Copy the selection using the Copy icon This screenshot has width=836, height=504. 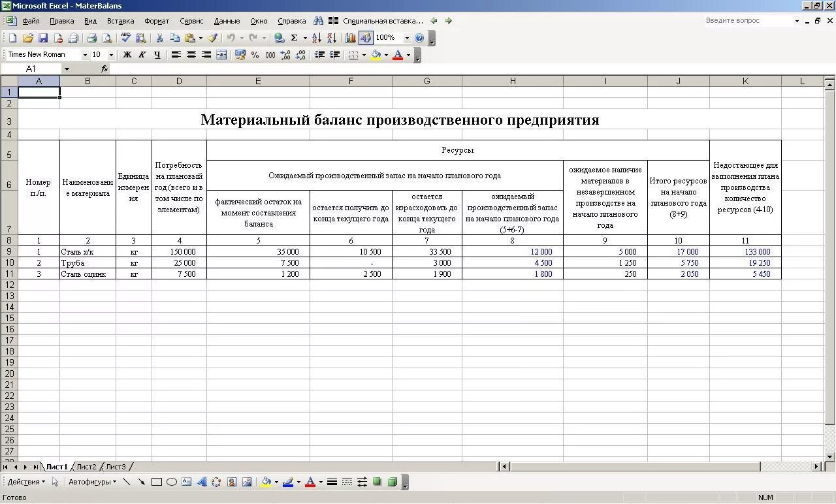click(174, 38)
